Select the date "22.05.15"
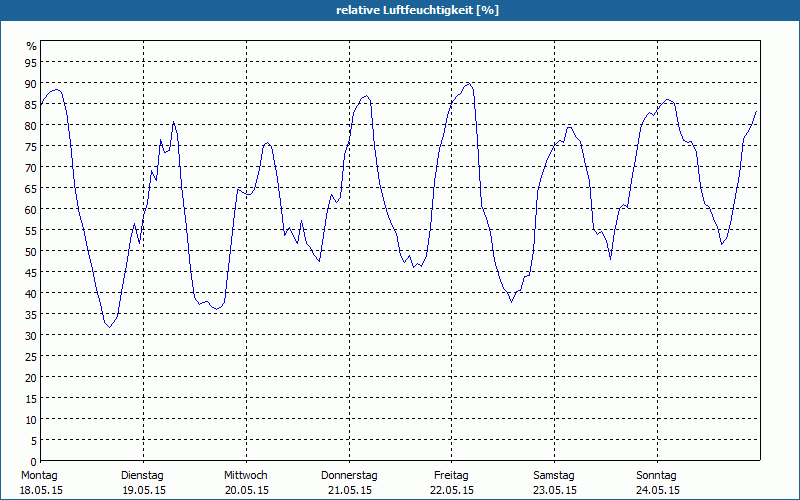 [452, 490]
